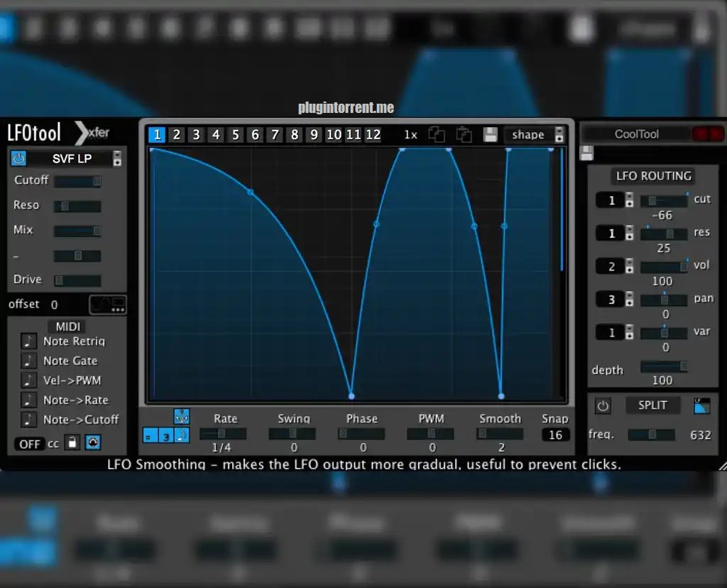The image size is (727, 588).
Task: Click the split filter shape icon
Action: [x=701, y=405]
